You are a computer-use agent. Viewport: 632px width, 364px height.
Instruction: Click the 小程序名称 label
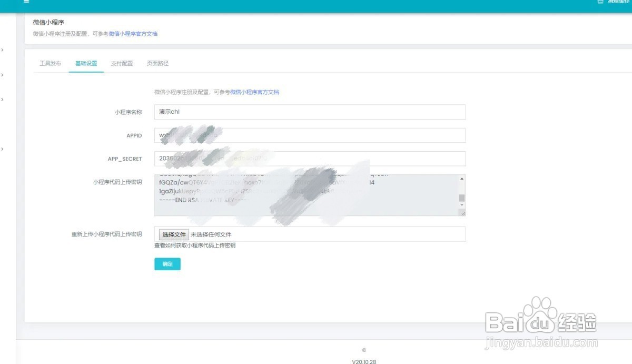128,112
